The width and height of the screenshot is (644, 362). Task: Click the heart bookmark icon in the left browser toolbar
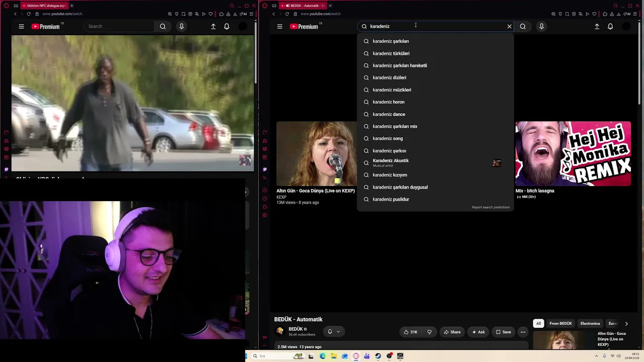tap(210, 14)
